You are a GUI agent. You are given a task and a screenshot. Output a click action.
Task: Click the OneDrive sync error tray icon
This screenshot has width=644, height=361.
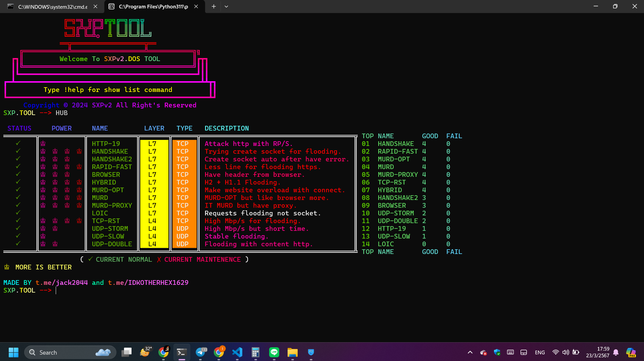tap(483, 352)
